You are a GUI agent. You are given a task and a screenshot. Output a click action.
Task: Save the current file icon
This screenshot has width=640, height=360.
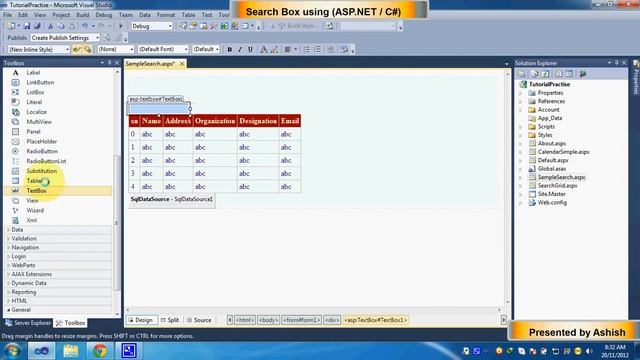[27, 26]
